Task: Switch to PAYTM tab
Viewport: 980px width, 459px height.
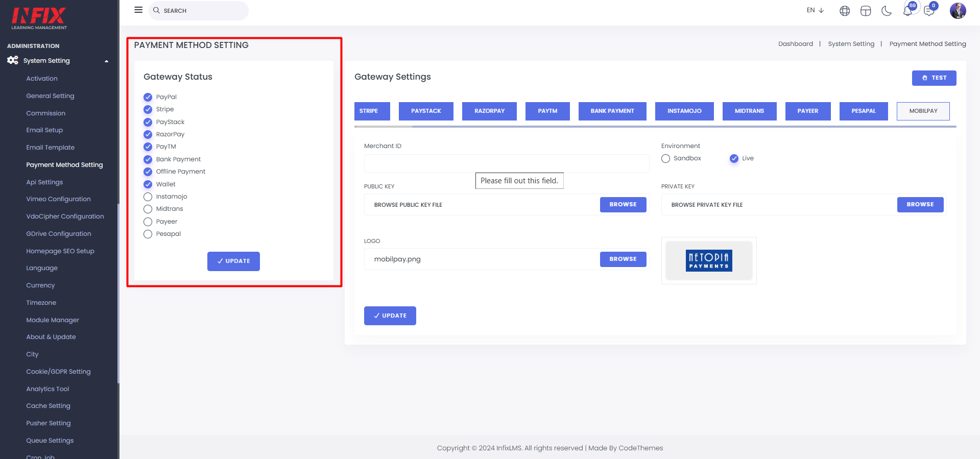Action: [547, 111]
